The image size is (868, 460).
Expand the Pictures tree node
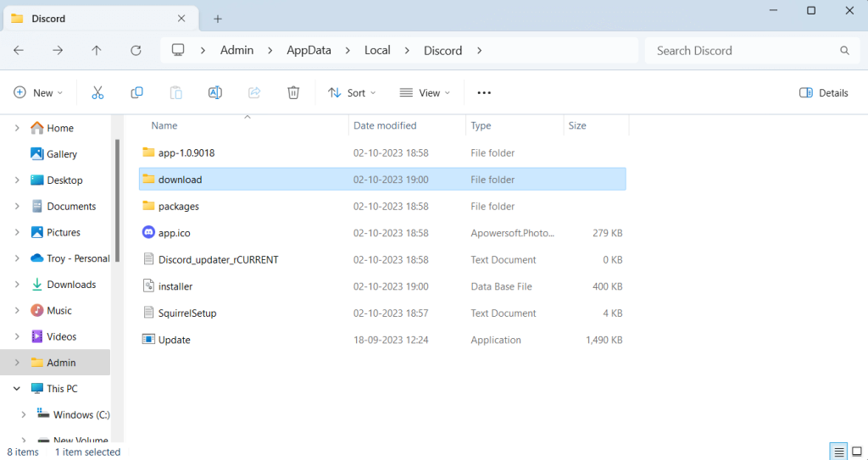[17, 232]
